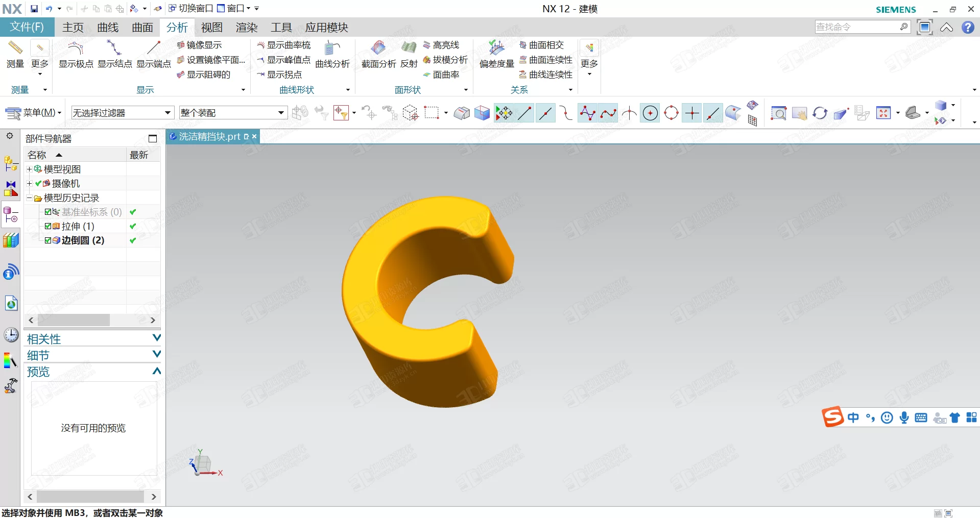Image resolution: width=980 pixels, height=518 pixels.
Task: Click 显示拐点 button
Action: click(280, 75)
